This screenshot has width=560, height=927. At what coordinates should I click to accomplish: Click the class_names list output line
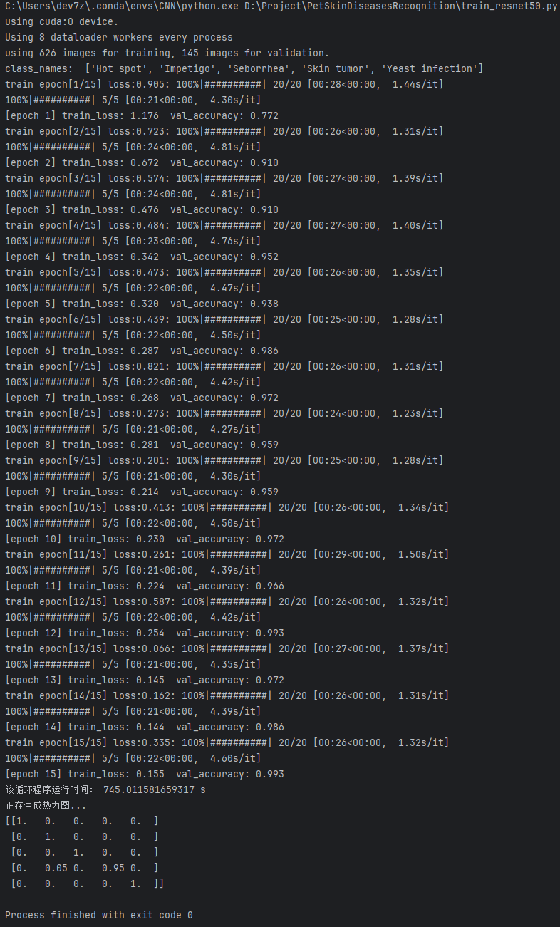coord(244,68)
